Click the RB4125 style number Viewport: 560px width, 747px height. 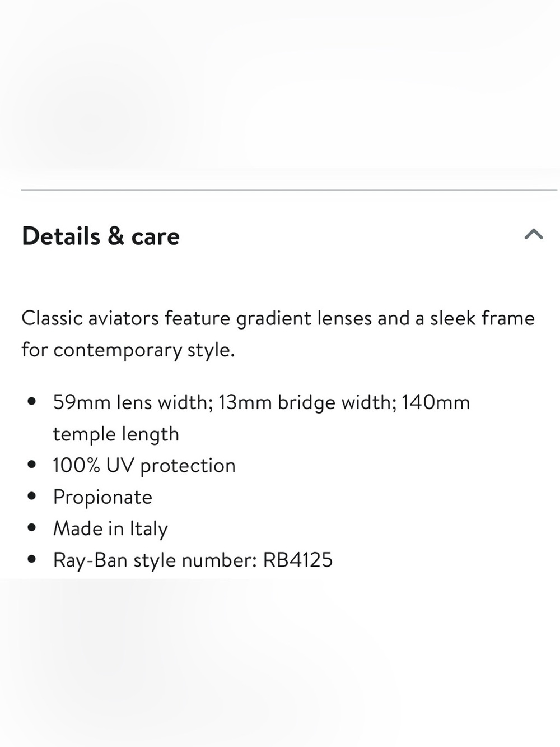[298, 560]
